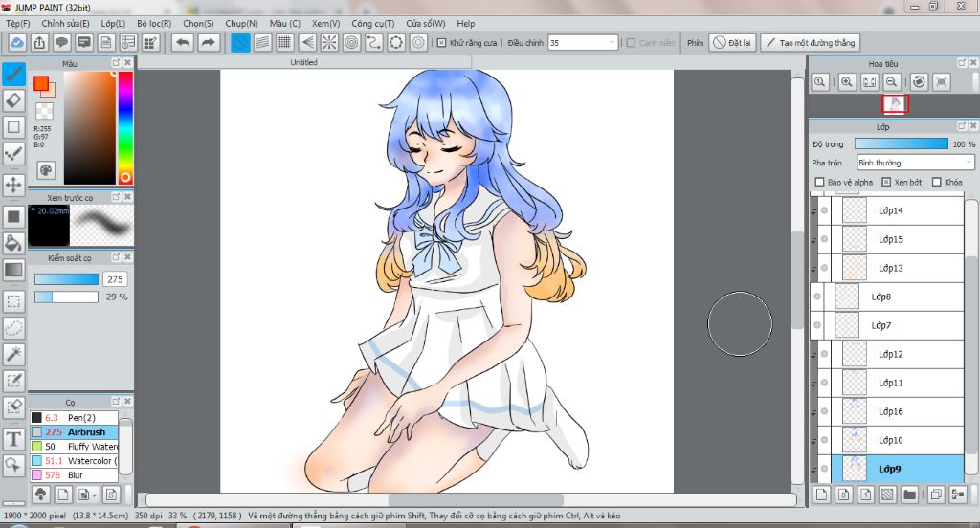980x528 pixels.
Task: Zoom out using the navigator icon
Action: pyautogui.click(x=892, y=82)
